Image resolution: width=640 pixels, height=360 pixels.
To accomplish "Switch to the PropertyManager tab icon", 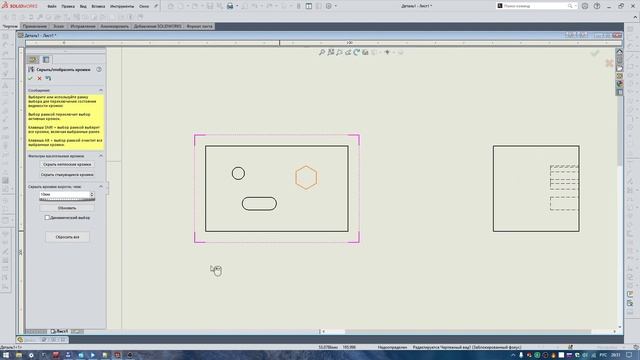I will (x=33, y=60).
